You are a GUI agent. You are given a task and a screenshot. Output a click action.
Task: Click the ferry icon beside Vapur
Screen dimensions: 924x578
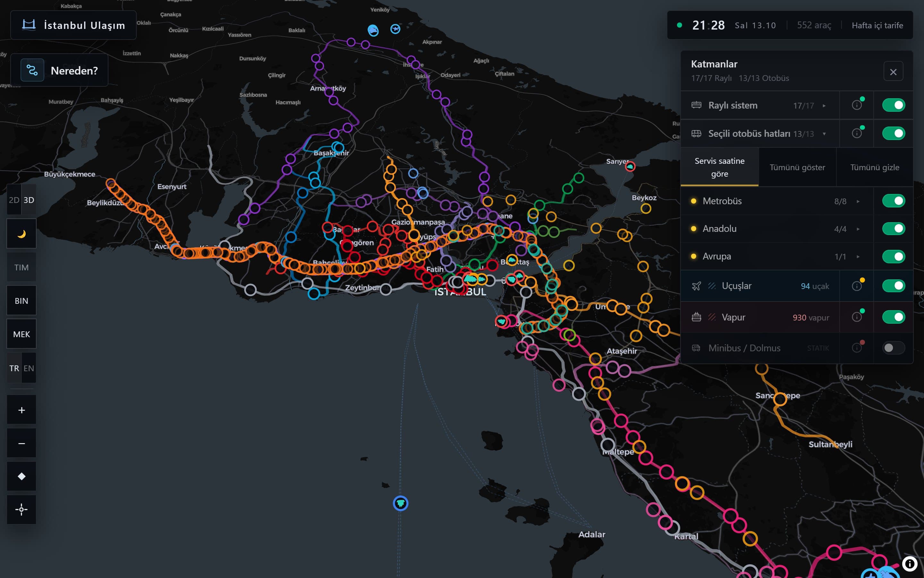click(696, 317)
